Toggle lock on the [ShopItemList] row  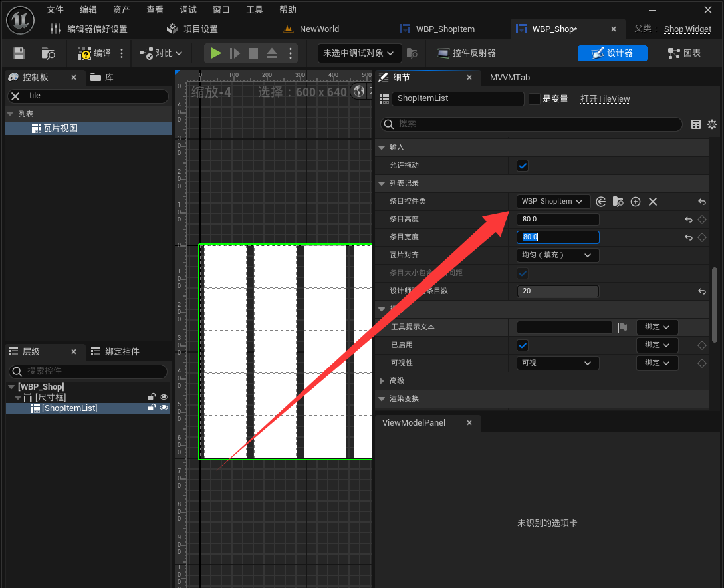tap(151, 408)
